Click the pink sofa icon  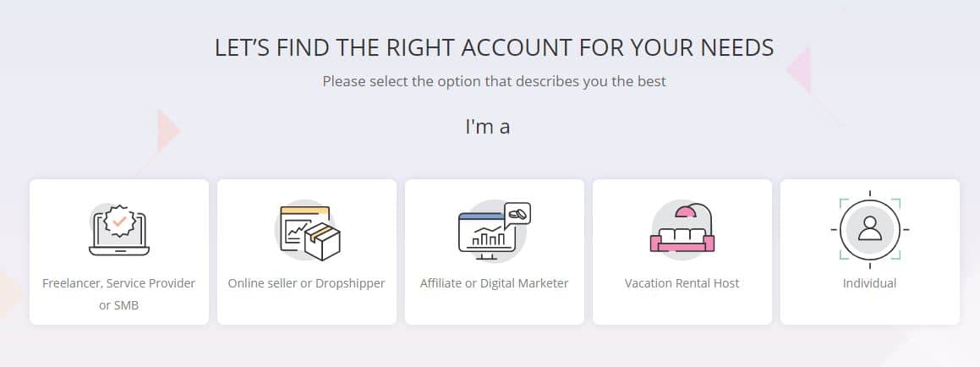tap(682, 239)
